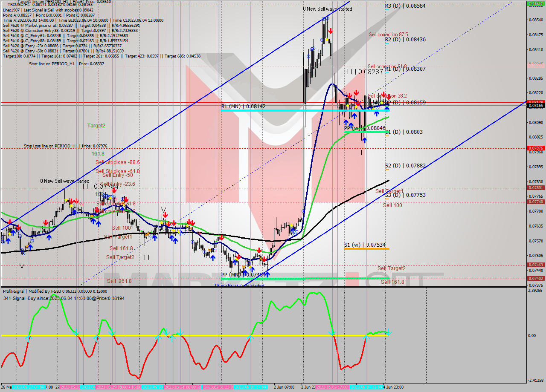Select the check-mark marker below the left-side candles

(x=22, y=266)
